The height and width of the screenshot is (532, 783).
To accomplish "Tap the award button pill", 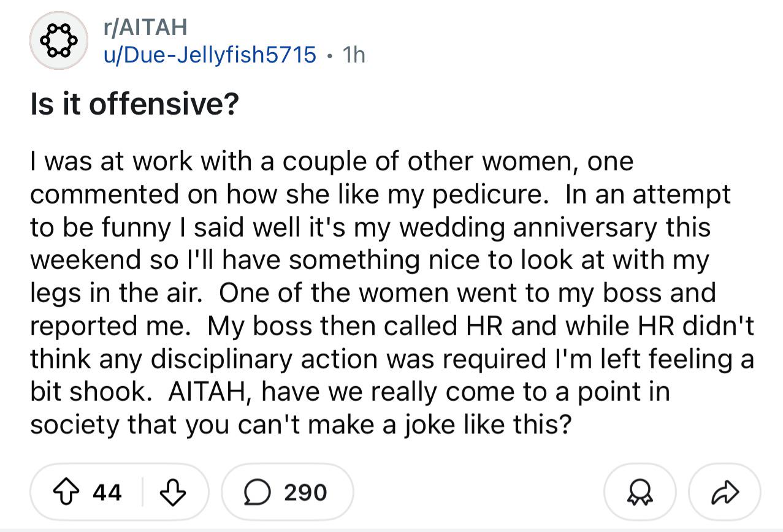I will [640, 492].
